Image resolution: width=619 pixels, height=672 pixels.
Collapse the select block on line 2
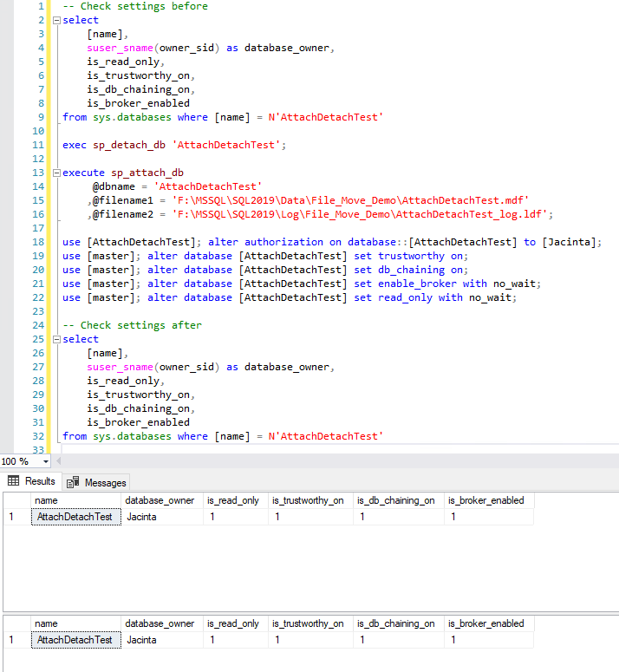coord(56,20)
